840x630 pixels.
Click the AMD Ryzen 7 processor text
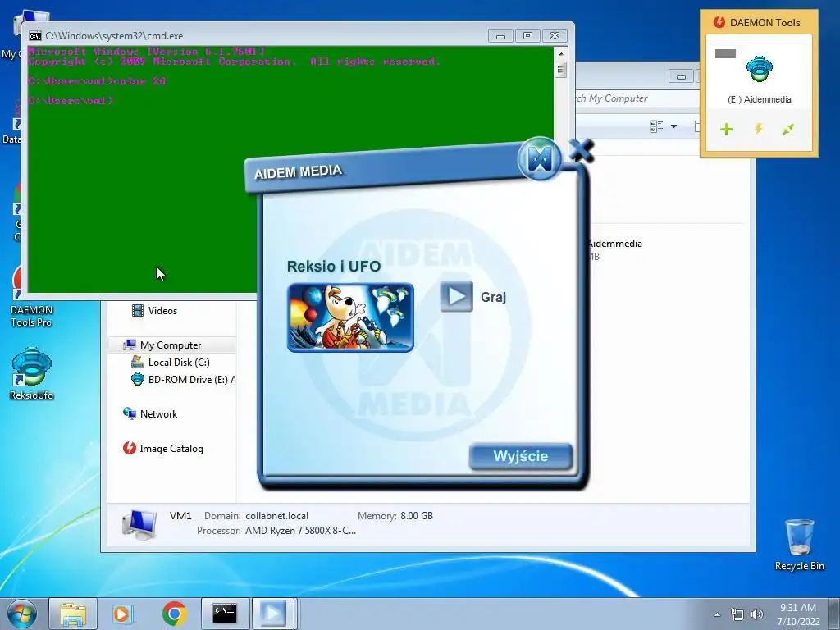[x=300, y=531]
